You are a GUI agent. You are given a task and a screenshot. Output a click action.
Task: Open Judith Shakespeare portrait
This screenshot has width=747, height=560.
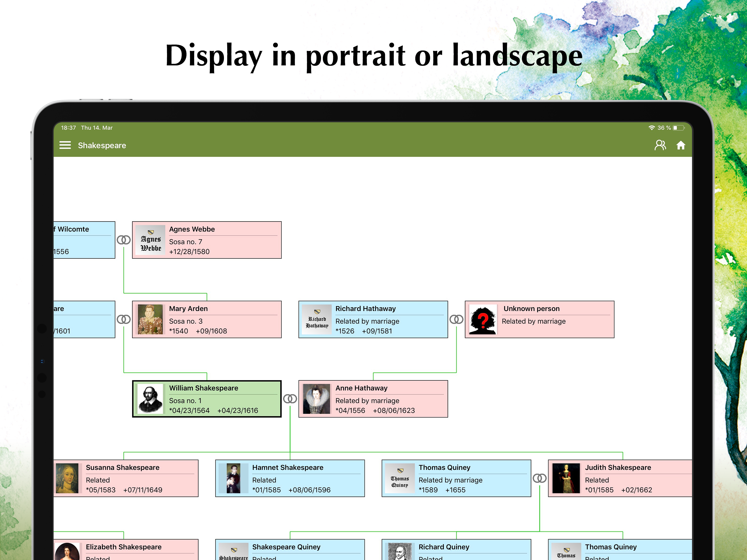click(566, 478)
